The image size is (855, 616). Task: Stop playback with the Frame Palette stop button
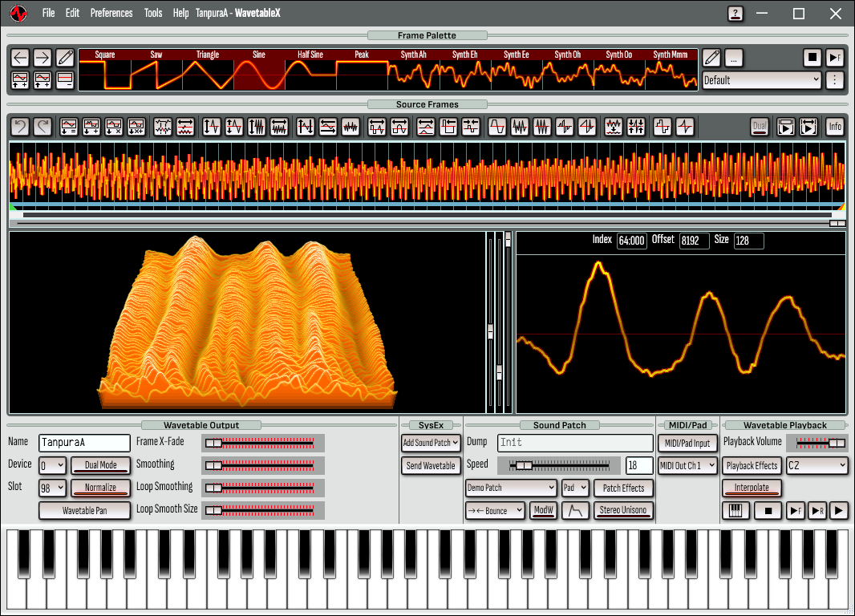click(x=812, y=58)
